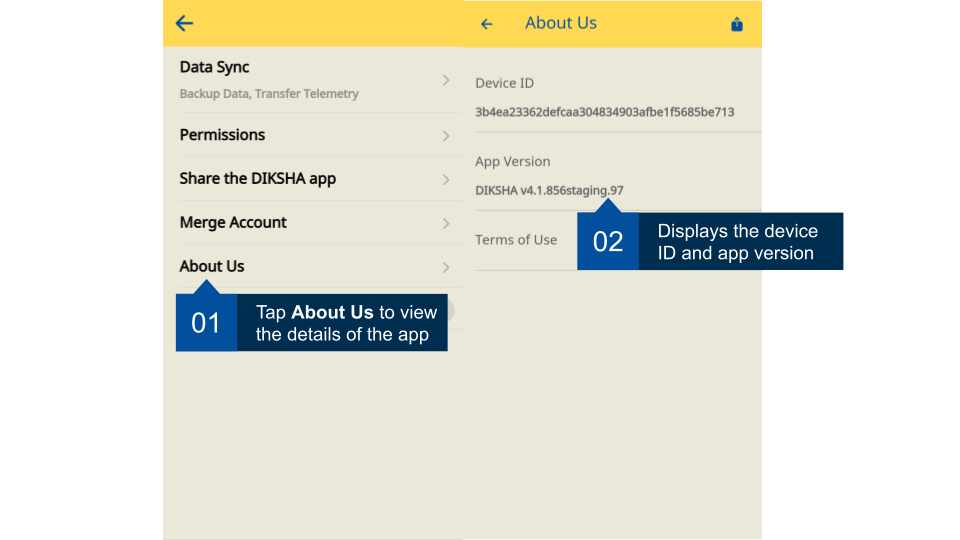
Task: Select the Permissions label in settings
Action: click(222, 135)
